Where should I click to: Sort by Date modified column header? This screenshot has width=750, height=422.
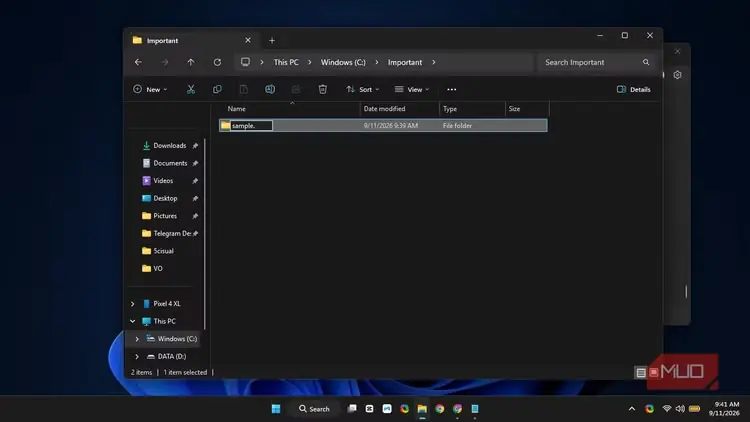(x=384, y=109)
